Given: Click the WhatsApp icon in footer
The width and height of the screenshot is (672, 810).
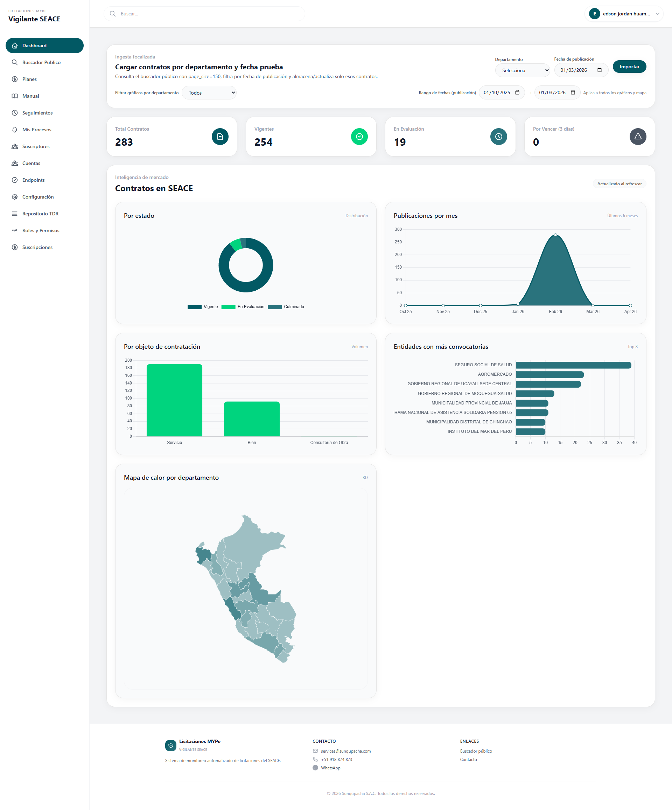Looking at the screenshot, I should tap(315, 768).
